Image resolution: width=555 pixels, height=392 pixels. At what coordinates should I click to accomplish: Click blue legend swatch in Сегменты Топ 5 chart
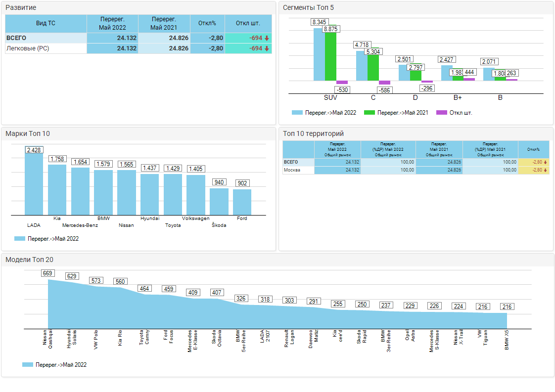click(297, 113)
